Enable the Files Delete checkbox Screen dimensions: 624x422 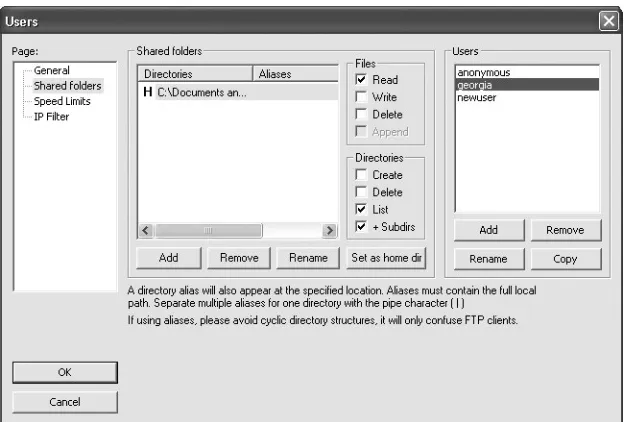tap(361, 114)
